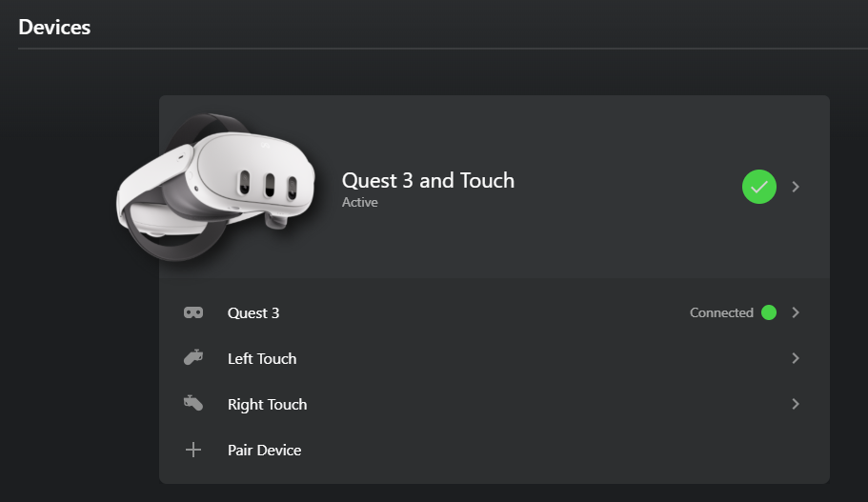This screenshot has width=868, height=502.
Task: Choose the Right Touch row label
Action: point(267,404)
